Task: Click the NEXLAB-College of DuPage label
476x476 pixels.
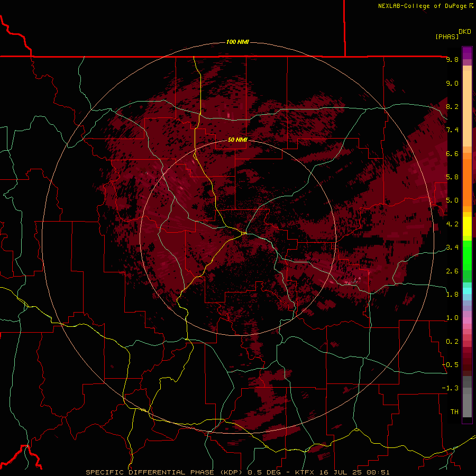Action: point(422,6)
